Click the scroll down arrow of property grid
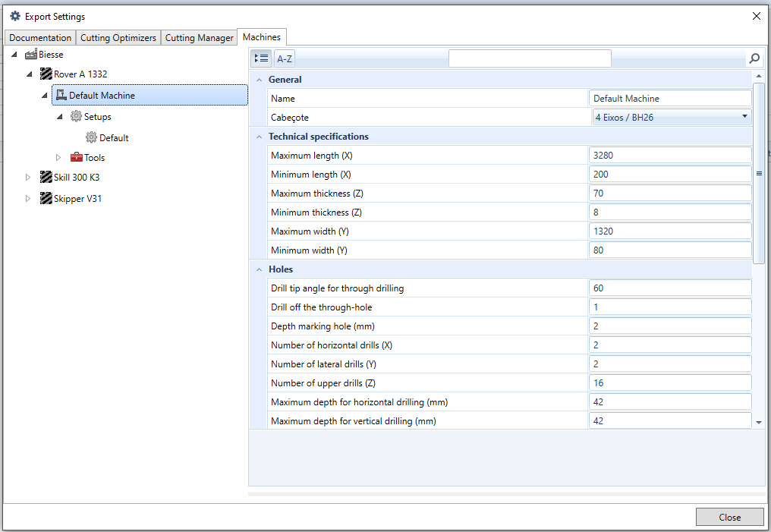This screenshot has width=771, height=532. 759,423
